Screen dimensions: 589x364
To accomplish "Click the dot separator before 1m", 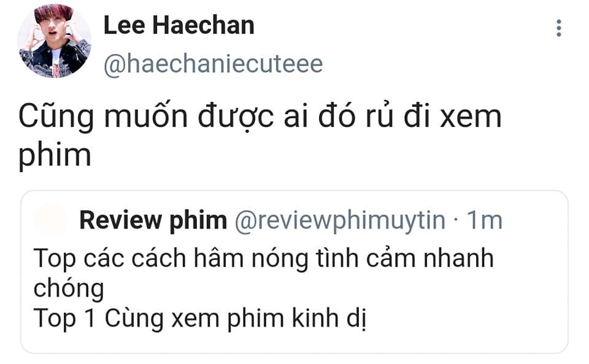I will tap(456, 220).
